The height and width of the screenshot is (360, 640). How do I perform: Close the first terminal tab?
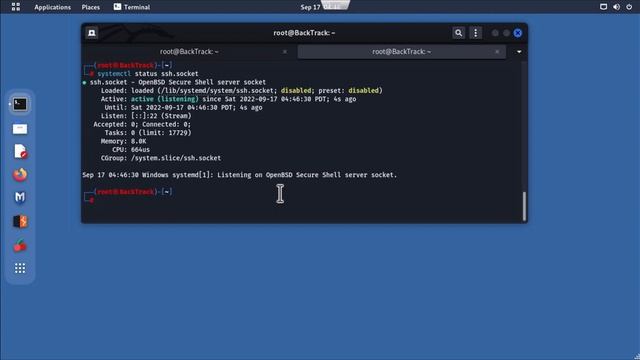pos(285,52)
